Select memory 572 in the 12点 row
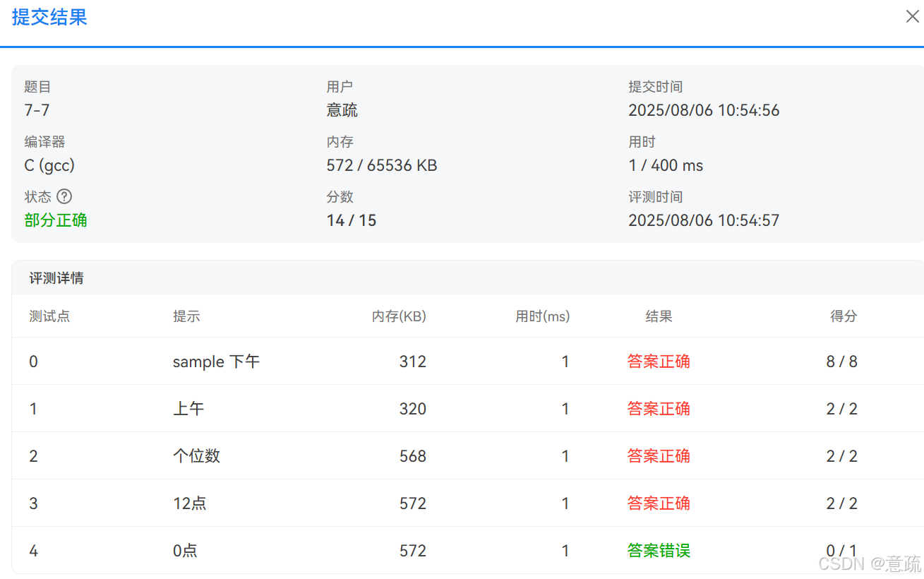 [413, 503]
